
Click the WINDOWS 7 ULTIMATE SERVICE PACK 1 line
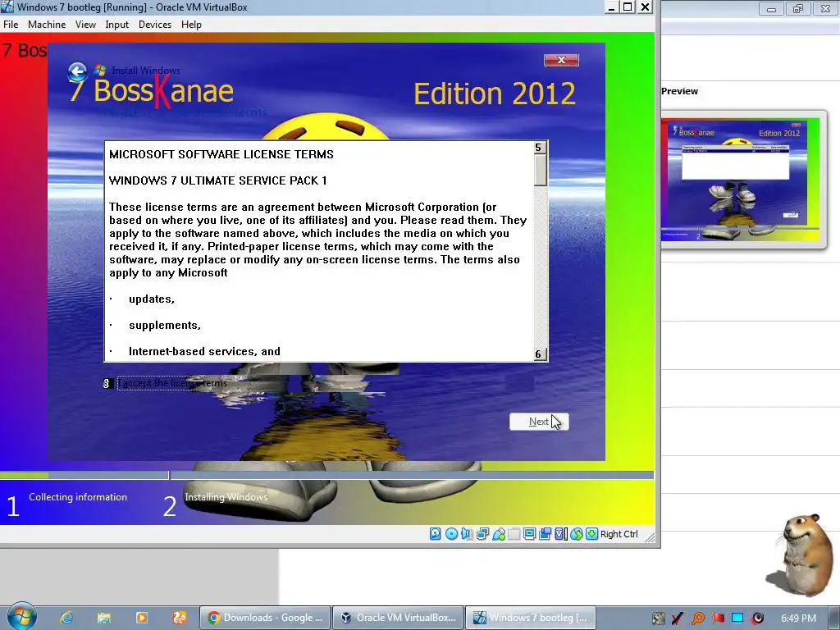tap(218, 180)
